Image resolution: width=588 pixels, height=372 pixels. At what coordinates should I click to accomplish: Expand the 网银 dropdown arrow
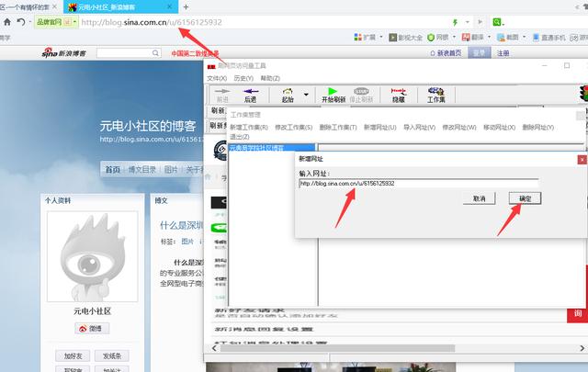[454, 37]
